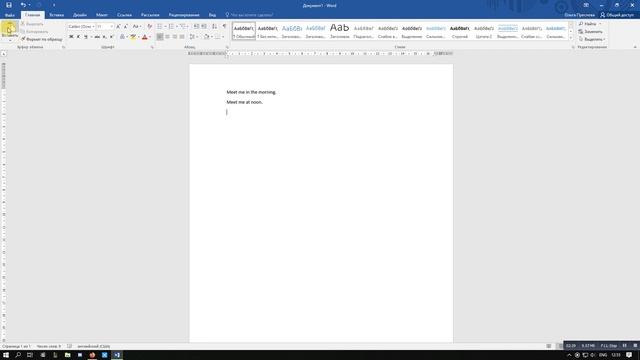640x360 pixels.
Task: Toggle subscript formatting
Action: (x=104, y=37)
